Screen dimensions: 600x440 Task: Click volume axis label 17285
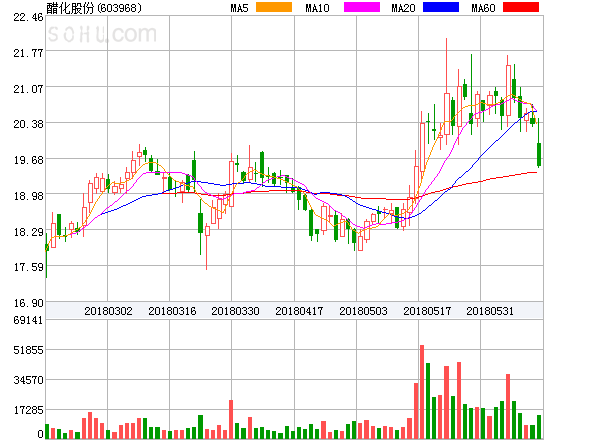28,410
